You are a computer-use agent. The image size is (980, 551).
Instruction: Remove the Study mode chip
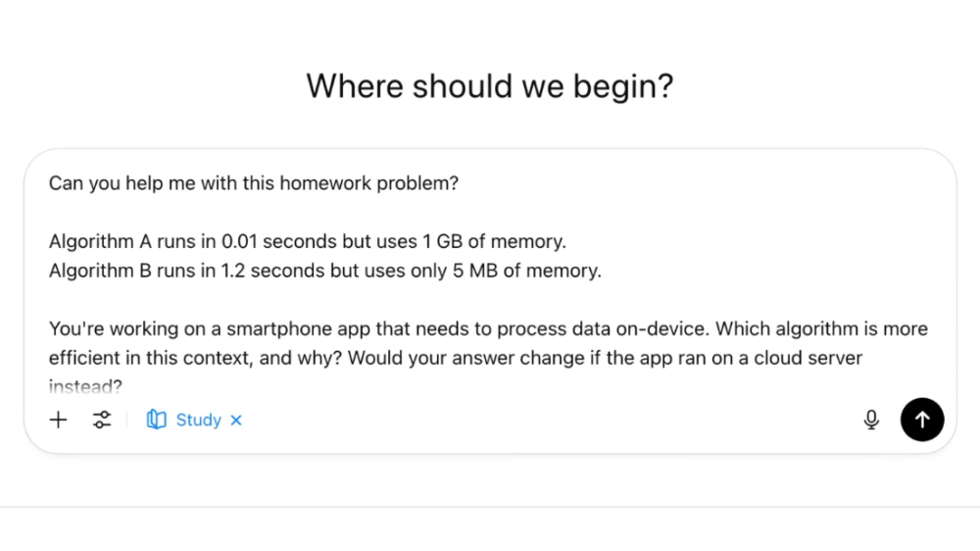coord(236,421)
